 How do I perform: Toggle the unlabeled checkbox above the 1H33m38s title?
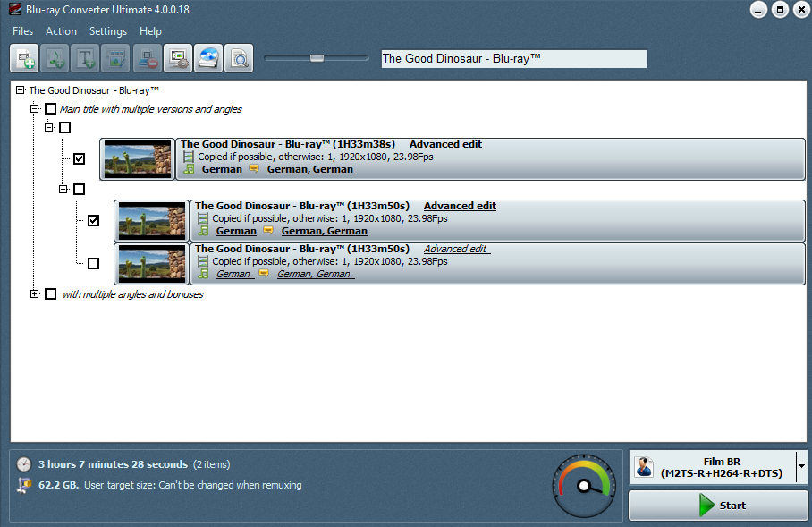point(64,127)
